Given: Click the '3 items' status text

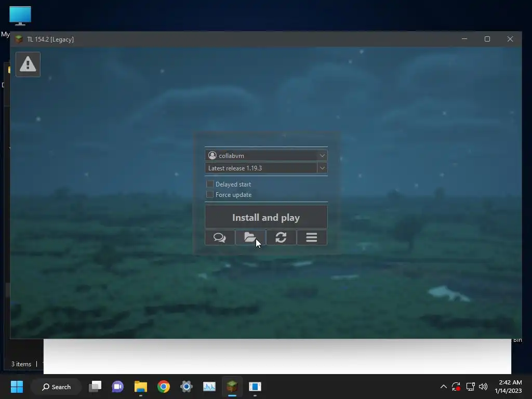Looking at the screenshot, I should (x=21, y=364).
